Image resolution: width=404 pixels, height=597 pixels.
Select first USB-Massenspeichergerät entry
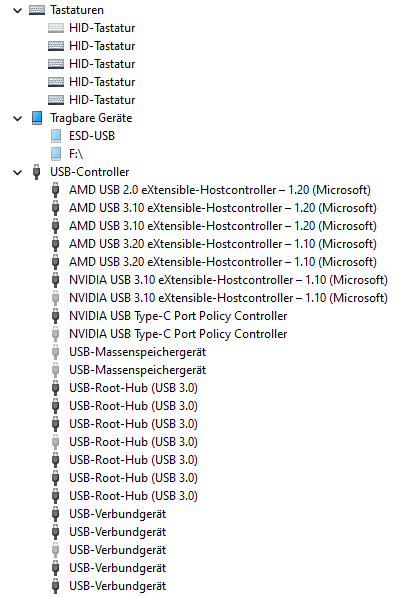point(137,352)
